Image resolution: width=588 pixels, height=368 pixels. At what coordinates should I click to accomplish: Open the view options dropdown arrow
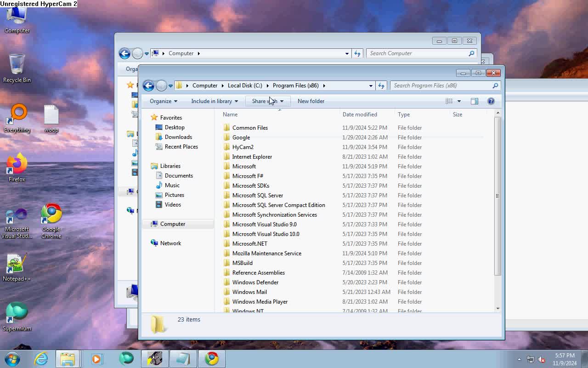coord(459,101)
